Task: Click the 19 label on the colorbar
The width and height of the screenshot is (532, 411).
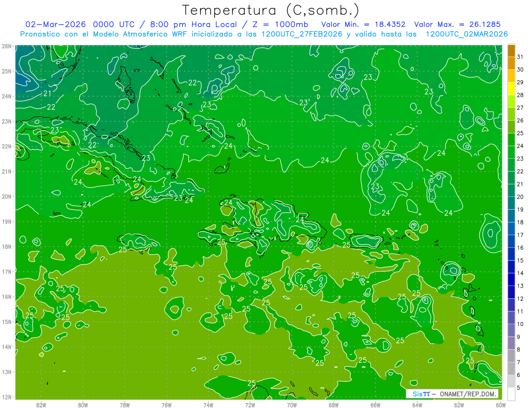Action: [520, 210]
